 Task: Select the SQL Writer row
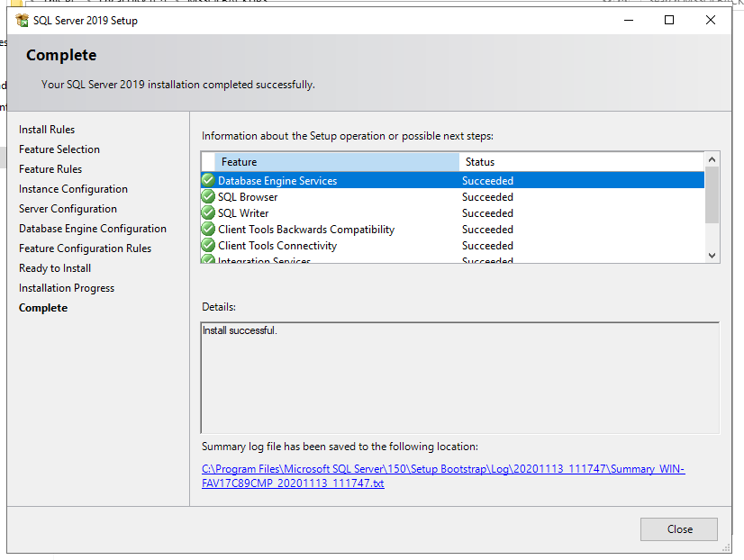pyautogui.click(x=453, y=212)
